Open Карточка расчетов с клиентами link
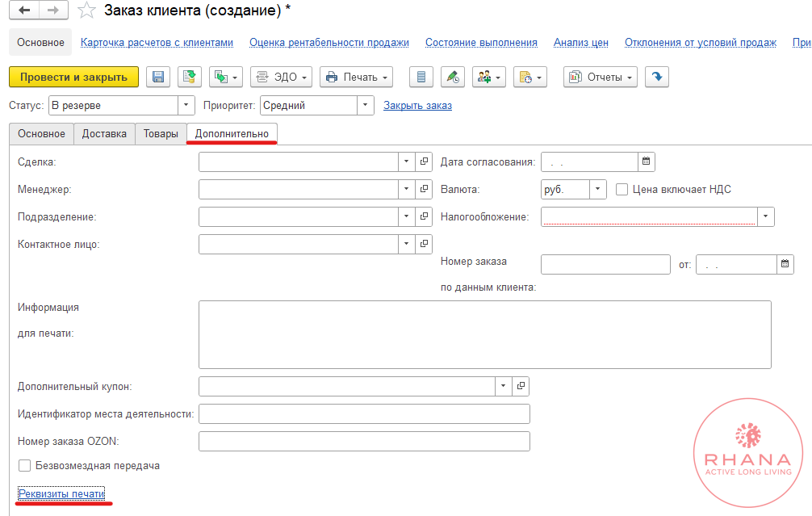The height and width of the screenshot is (516, 812). coord(157,43)
